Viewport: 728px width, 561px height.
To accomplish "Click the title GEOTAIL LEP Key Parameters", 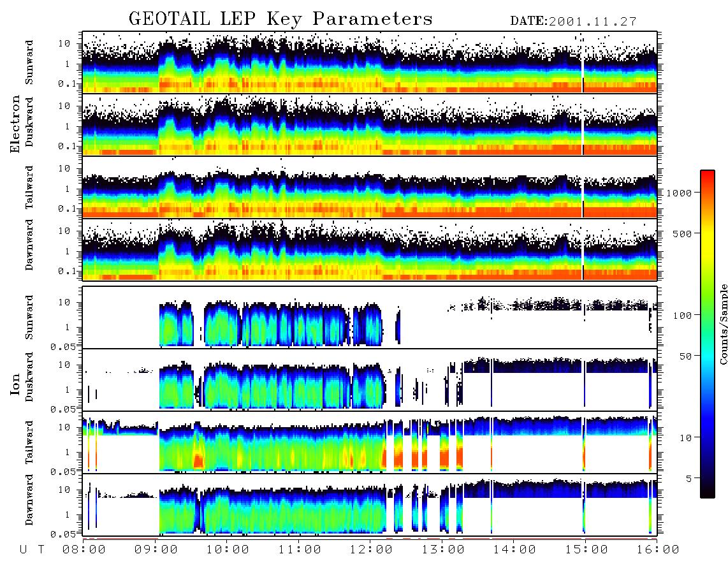I will pyautogui.click(x=280, y=18).
